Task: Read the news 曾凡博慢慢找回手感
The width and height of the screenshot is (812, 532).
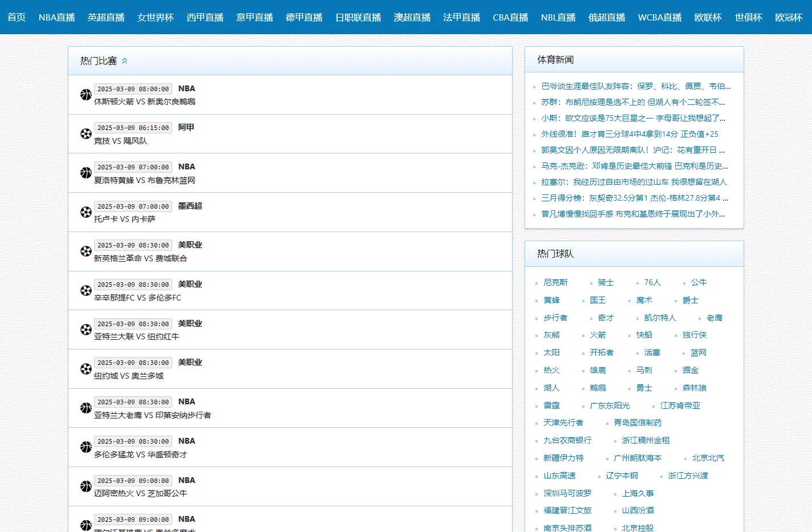Action: tap(633, 214)
